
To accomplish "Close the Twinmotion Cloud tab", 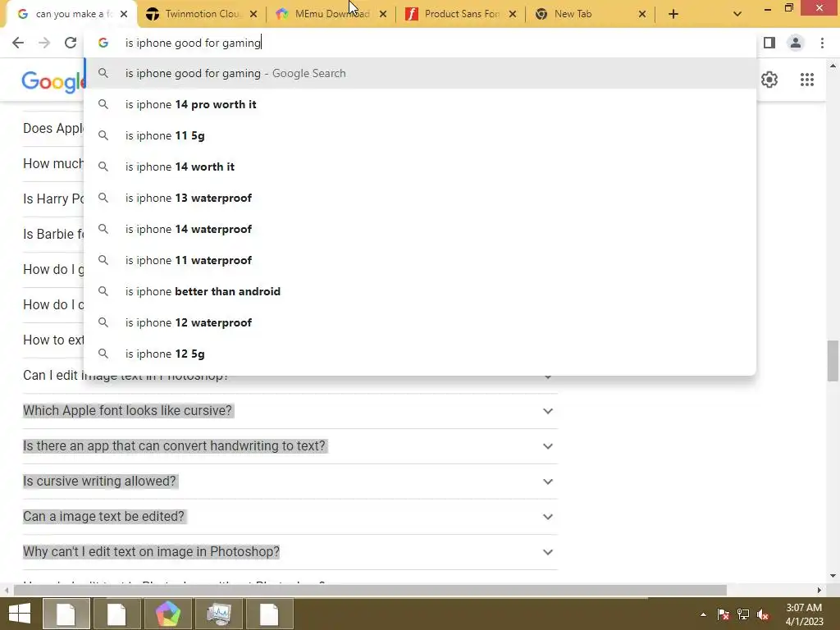I will 253,14.
